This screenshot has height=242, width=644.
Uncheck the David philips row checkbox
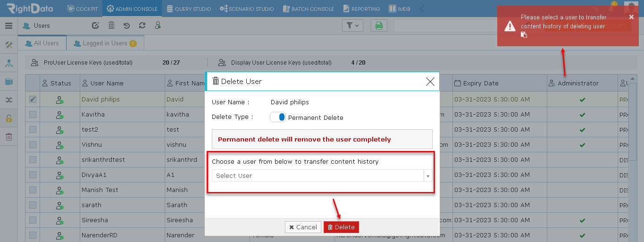pos(33,100)
